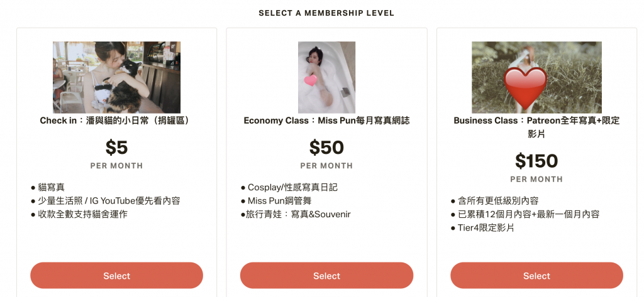Open the Economy Class bathtub thumbnail

326,77
